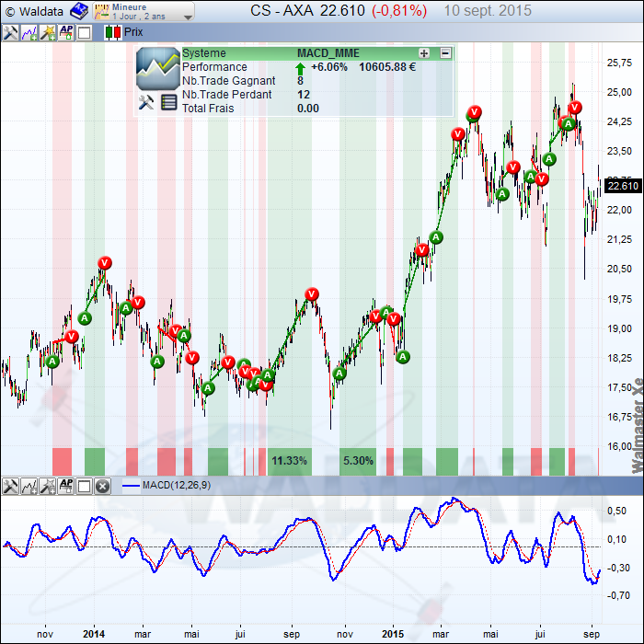Click the V sell marker at 2014 peak
The image size is (644, 644).
click(x=105, y=263)
